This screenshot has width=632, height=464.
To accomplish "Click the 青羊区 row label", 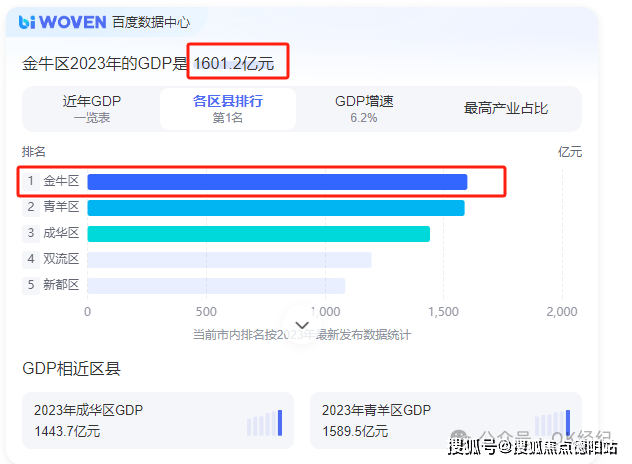I will click(61, 207).
